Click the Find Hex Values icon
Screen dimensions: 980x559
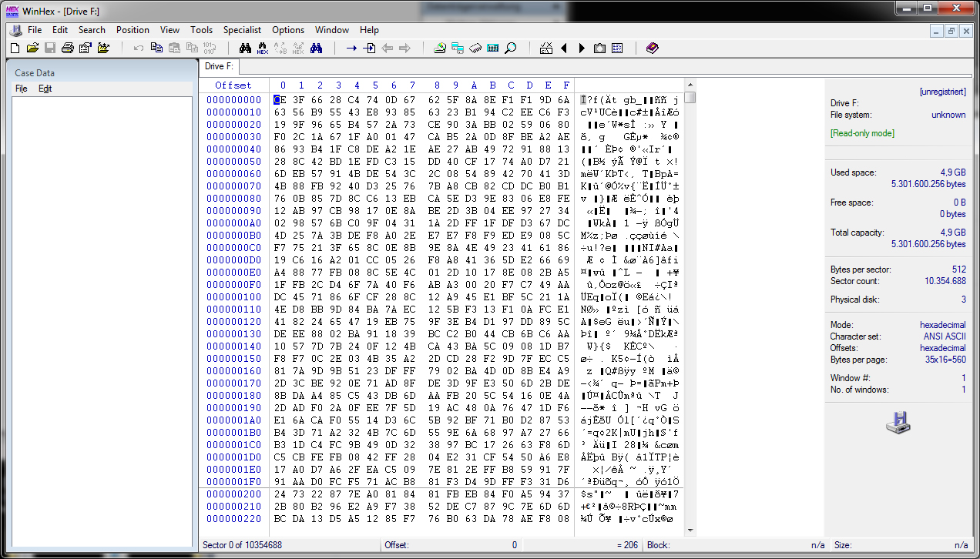[263, 49]
